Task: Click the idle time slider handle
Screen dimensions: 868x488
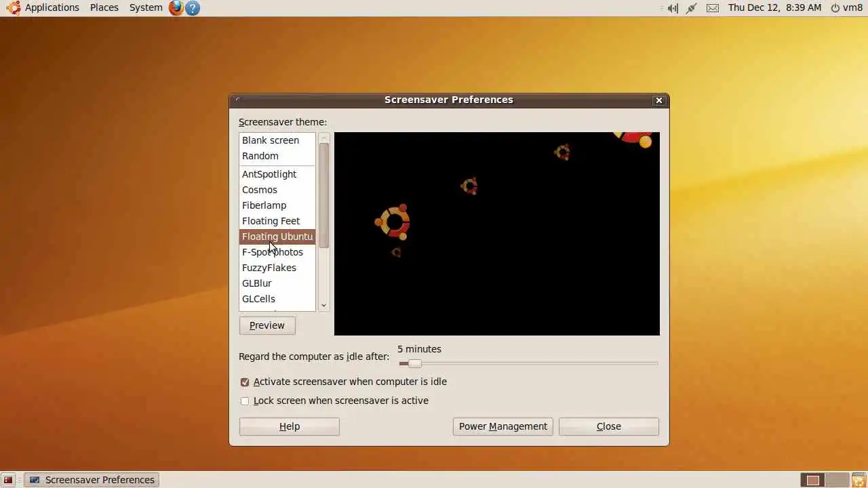Action: coord(414,364)
